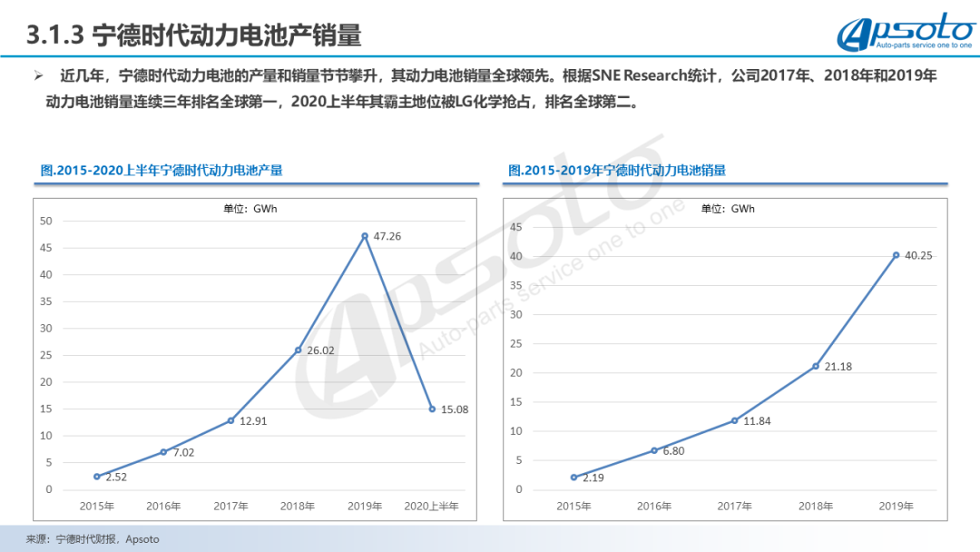This screenshot has height=552, width=980.
Task: Click the 单位：GWh label on the sales chart
Action: [x=728, y=209]
